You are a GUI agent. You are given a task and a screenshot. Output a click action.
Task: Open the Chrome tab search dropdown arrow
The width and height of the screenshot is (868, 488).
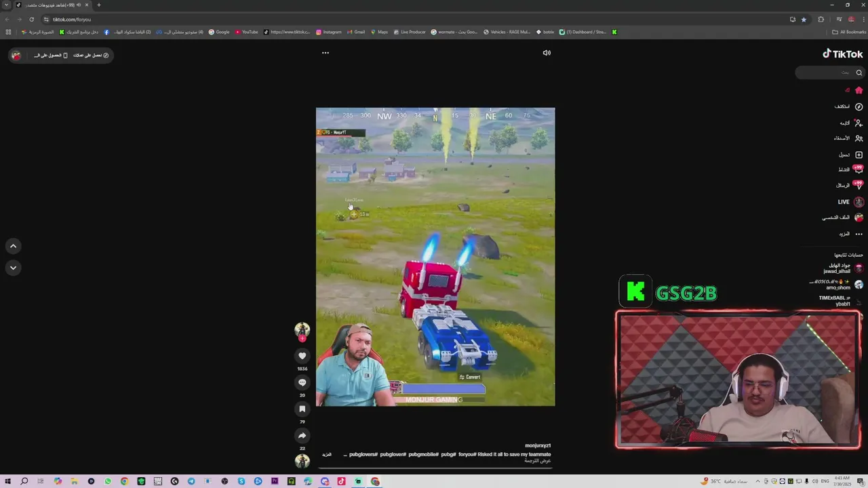coord(6,5)
